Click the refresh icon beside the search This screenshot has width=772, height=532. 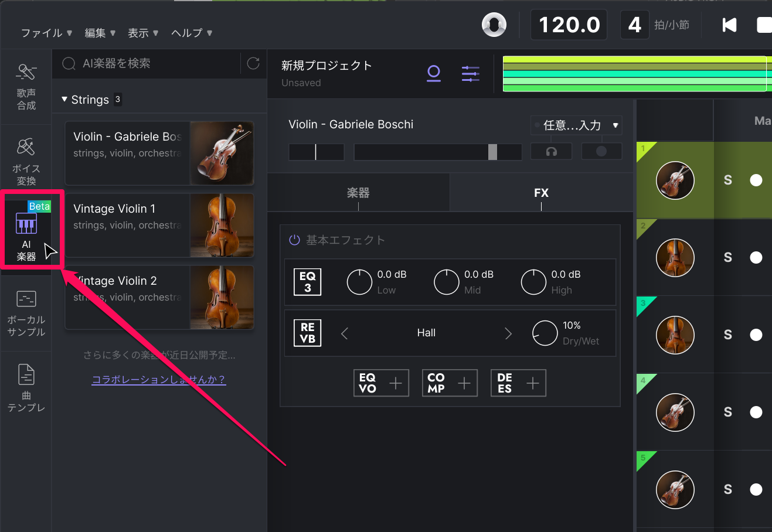(253, 63)
